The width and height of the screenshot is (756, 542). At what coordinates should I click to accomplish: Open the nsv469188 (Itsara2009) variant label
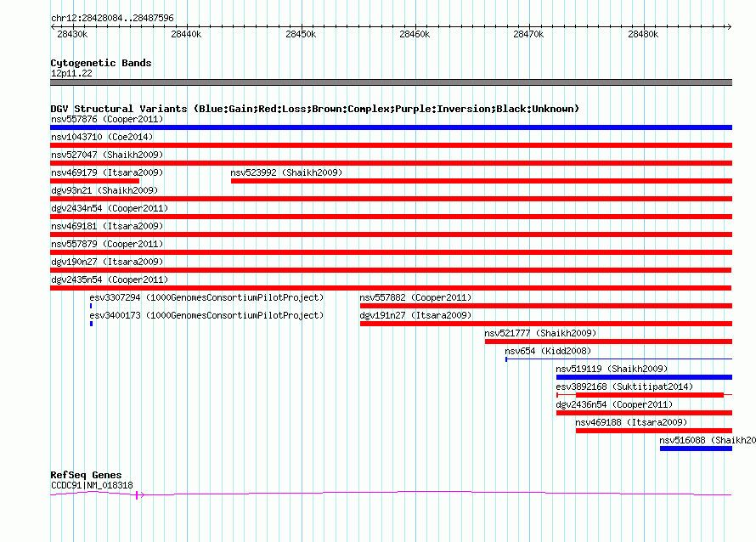631,422
